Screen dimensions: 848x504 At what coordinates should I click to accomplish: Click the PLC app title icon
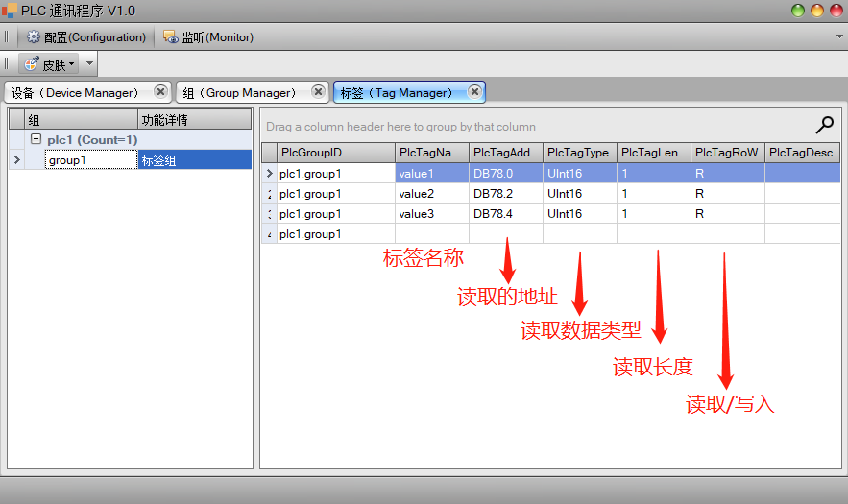click(x=10, y=11)
